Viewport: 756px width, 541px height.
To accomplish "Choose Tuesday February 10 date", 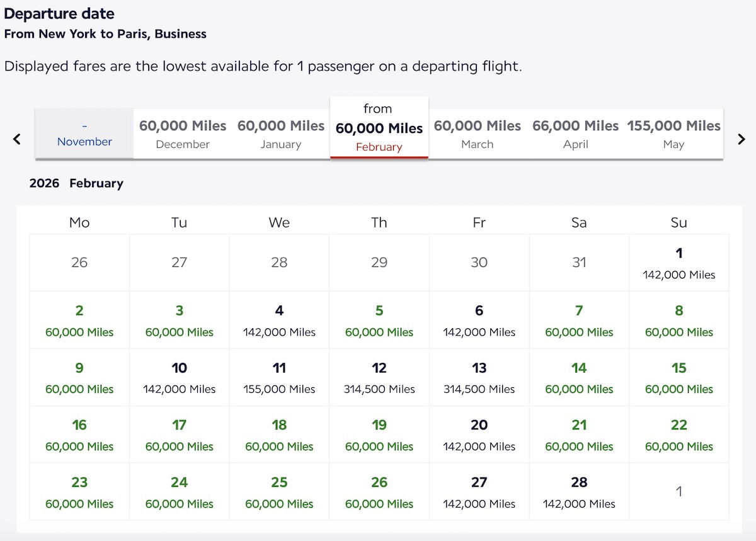I will (x=179, y=377).
